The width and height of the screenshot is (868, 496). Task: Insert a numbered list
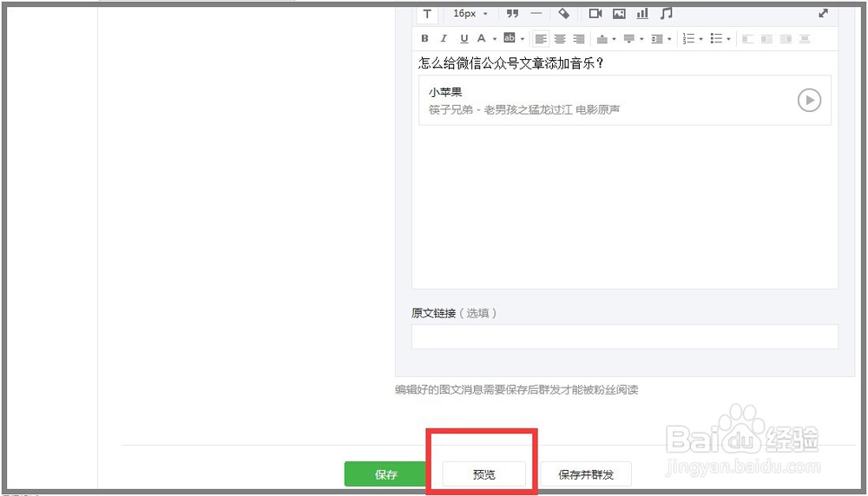[x=688, y=39]
